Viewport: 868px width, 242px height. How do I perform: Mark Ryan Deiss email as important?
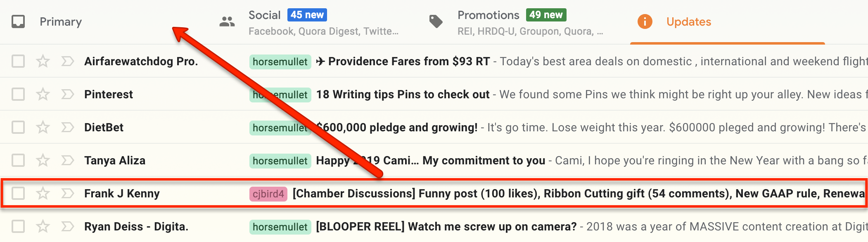[67, 226]
